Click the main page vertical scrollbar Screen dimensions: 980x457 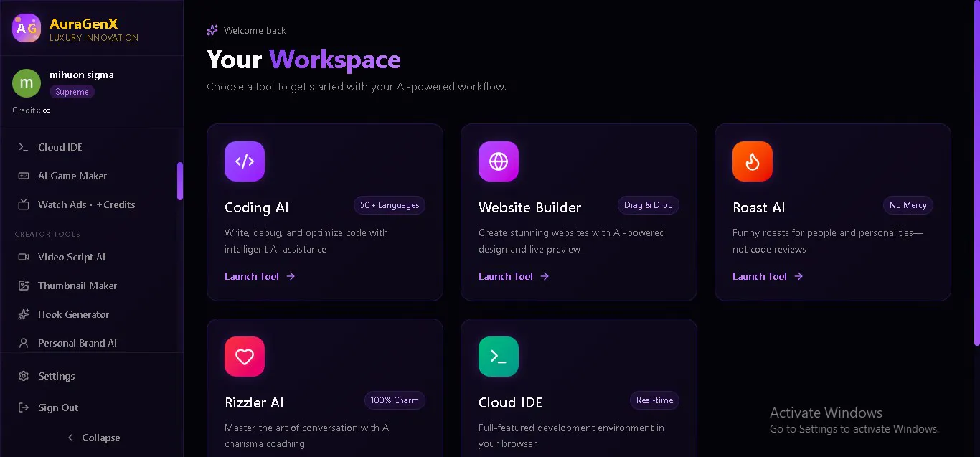point(976,172)
